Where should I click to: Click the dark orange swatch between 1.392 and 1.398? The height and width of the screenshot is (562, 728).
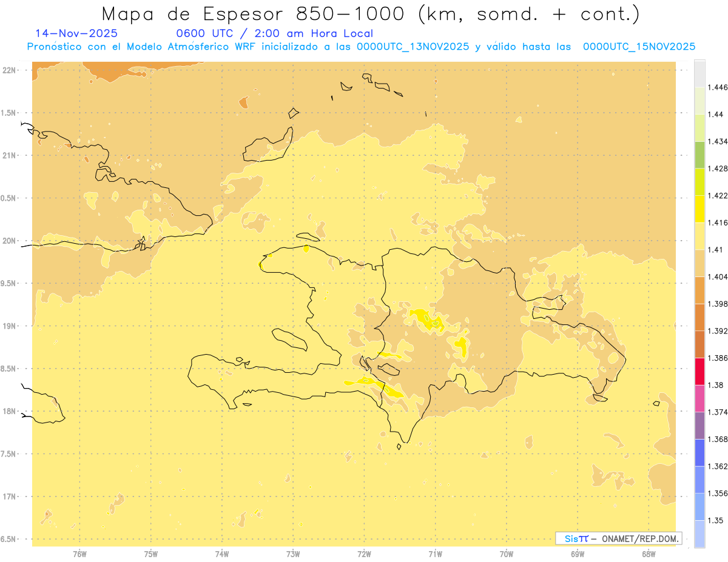pyautogui.click(x=699, y=317)
